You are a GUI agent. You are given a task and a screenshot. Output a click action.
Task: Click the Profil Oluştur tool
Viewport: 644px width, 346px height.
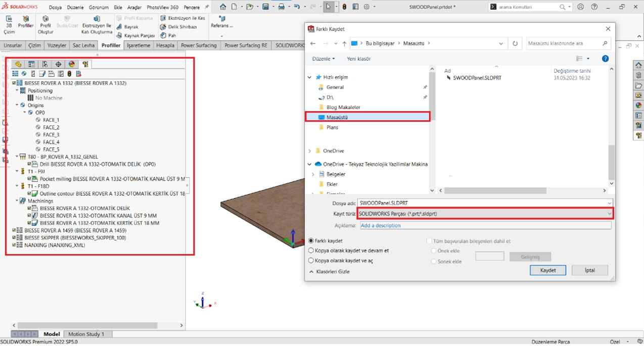[x=45, y=25]
